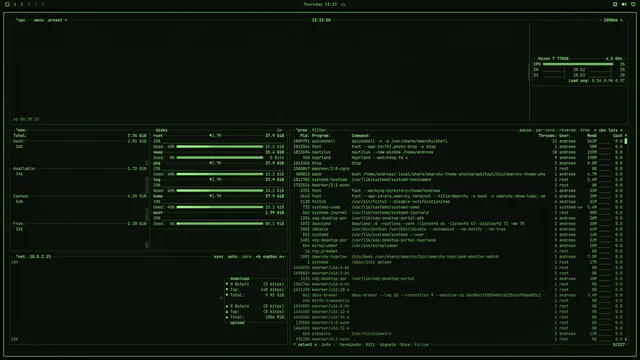This screenshot has width=640, height=360.
Task: Click terminate in the process footer
Action: (x=350, y=345)
